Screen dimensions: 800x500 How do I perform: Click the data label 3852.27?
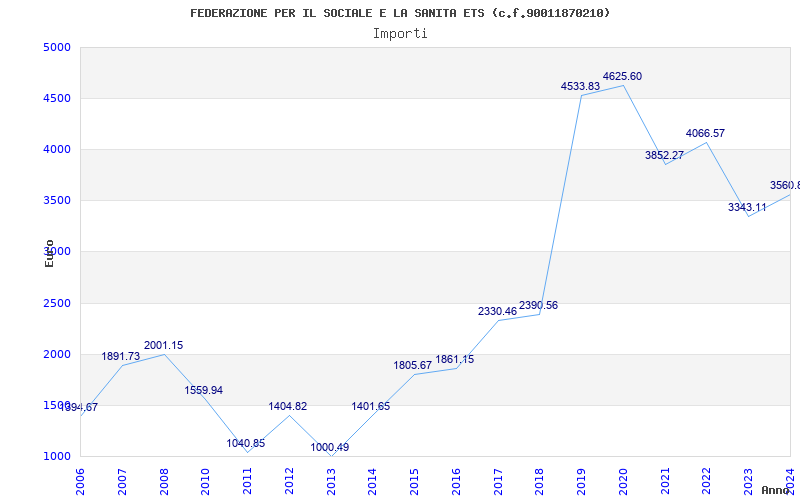(x=664, y=155)
